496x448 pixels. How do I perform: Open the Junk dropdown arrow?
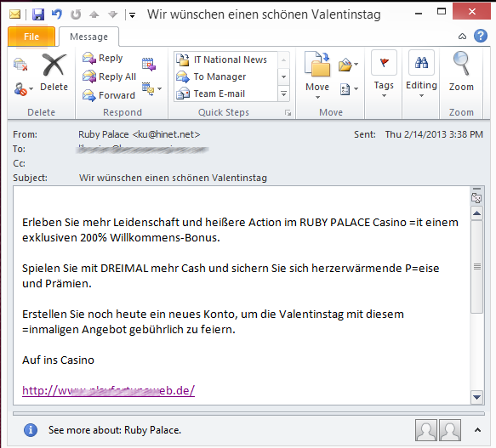click(31, 89)
